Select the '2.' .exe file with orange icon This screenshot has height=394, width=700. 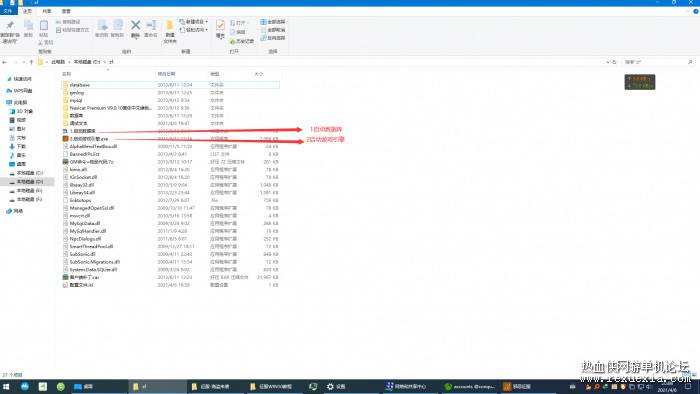click(88, 139)
